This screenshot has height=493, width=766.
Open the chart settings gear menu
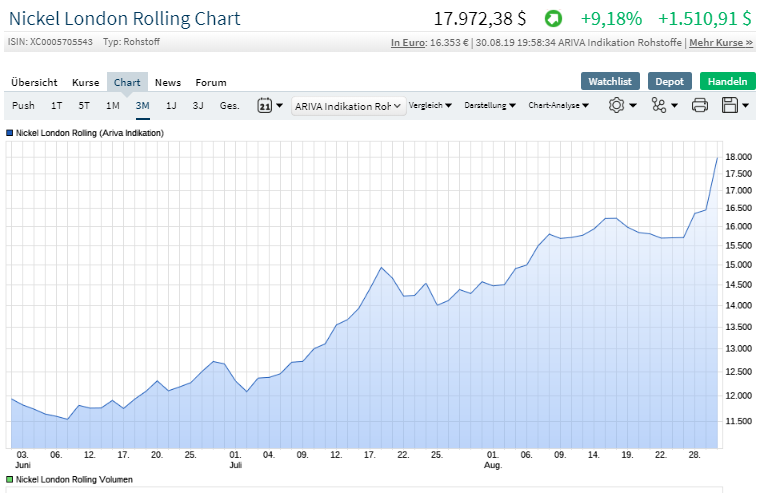pyautogui.click(x=622, y=105)
